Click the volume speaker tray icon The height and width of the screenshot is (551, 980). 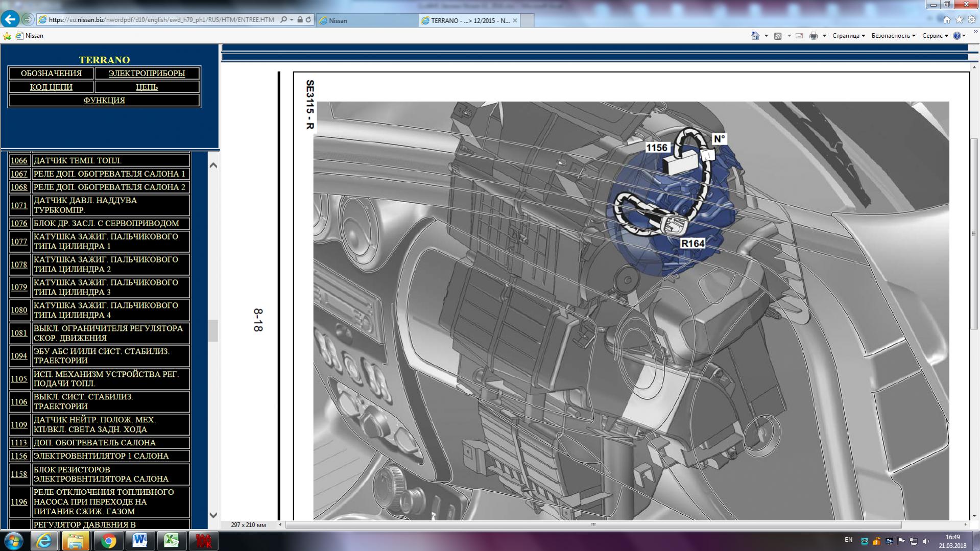(926, 541)
